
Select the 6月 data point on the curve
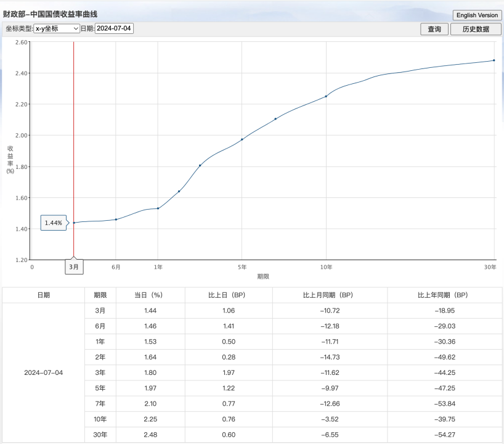[116, 220]
